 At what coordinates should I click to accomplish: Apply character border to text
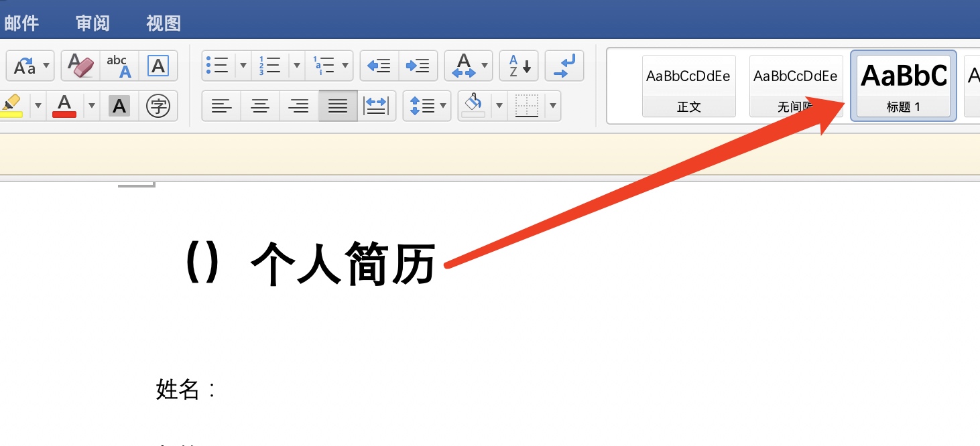coord(158,66)
